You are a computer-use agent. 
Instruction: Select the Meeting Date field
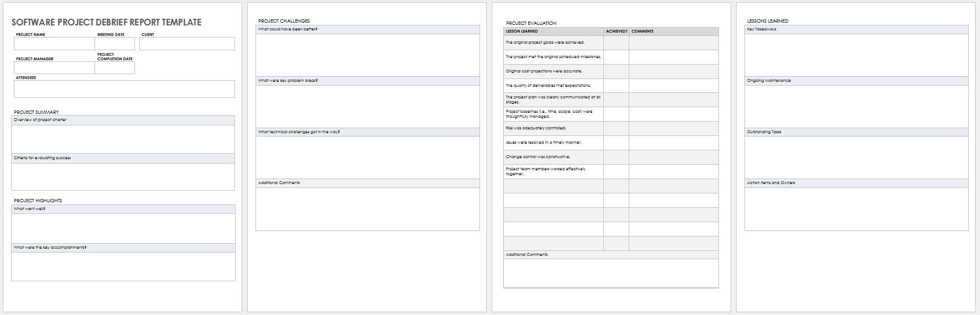coord(114,44)
